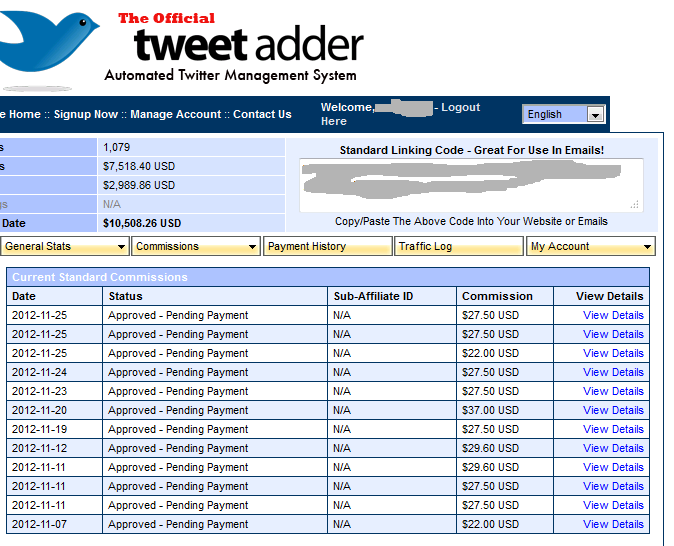View Details for the 2012-11-24 commission
Image resolution: width=674 pixels, height=546 pixels.
coord(613,372)
